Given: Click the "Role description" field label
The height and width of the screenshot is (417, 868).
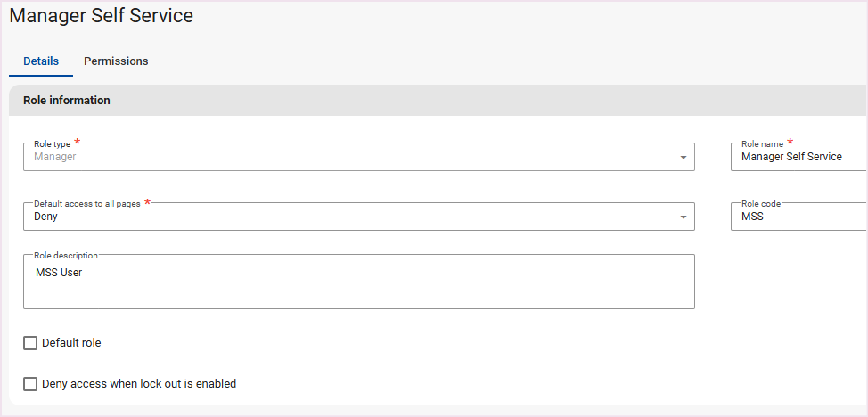Looking at the screenshot, I should tap(66, 255).
